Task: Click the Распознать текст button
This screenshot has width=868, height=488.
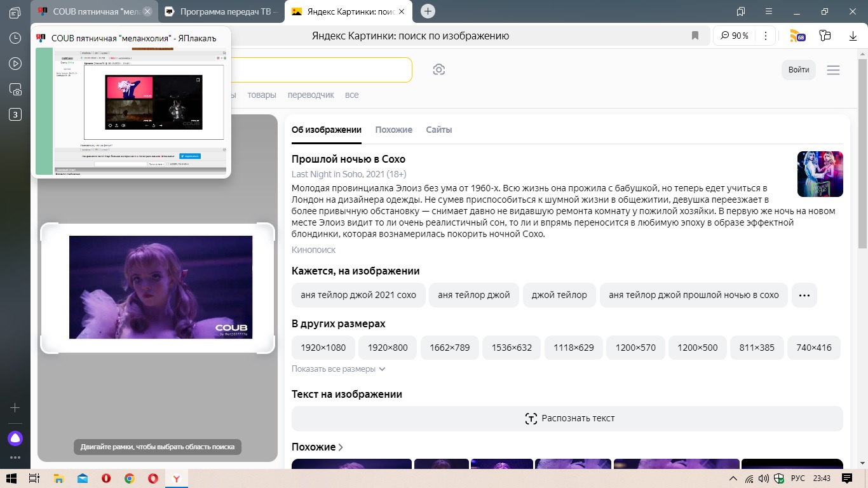Action: [x=567, y=418]
